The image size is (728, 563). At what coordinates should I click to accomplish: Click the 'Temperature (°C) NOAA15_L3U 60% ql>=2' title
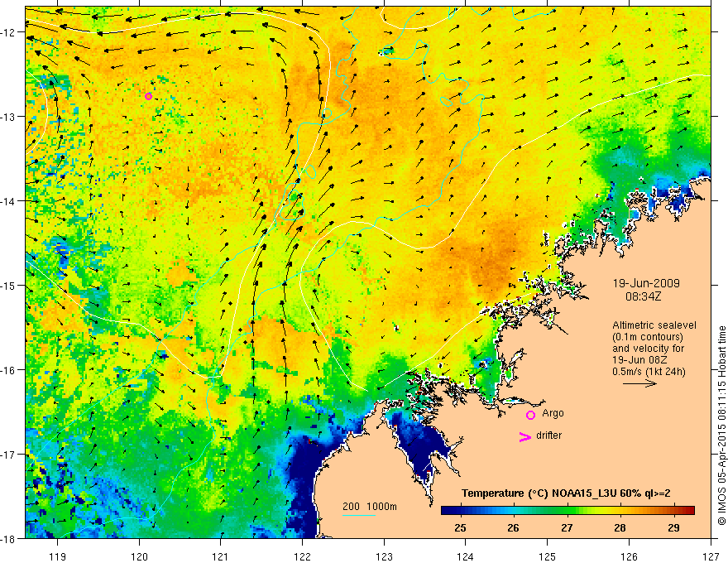pos(566,493)
